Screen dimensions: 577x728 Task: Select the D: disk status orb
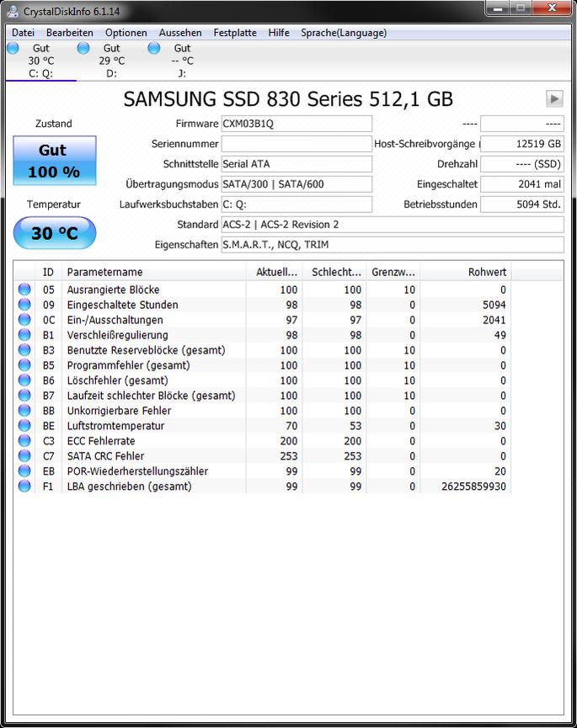click(83, 48)
